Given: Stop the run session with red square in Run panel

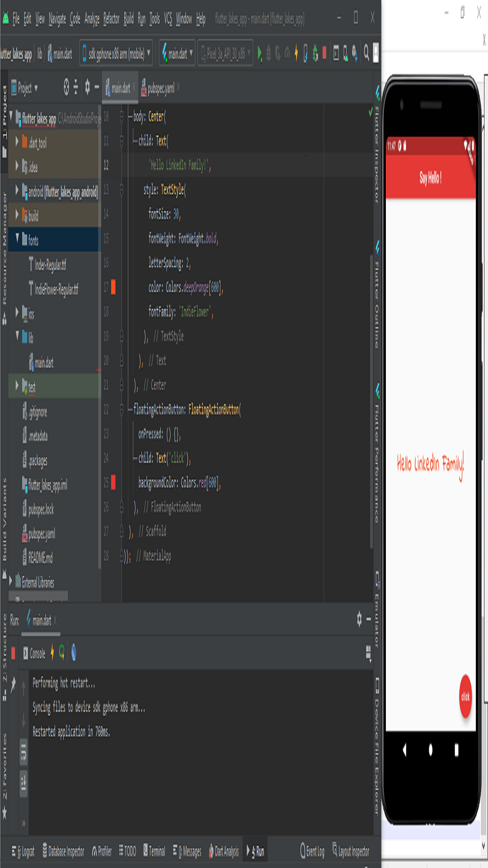Looking at the screenshot, I should click(13, 653).
